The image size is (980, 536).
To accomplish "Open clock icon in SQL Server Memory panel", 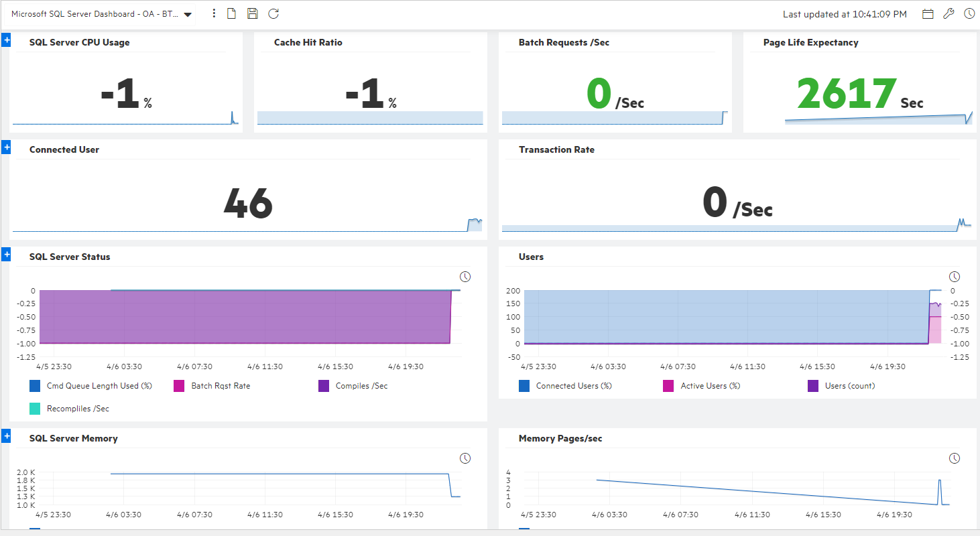I will point(465,458).
